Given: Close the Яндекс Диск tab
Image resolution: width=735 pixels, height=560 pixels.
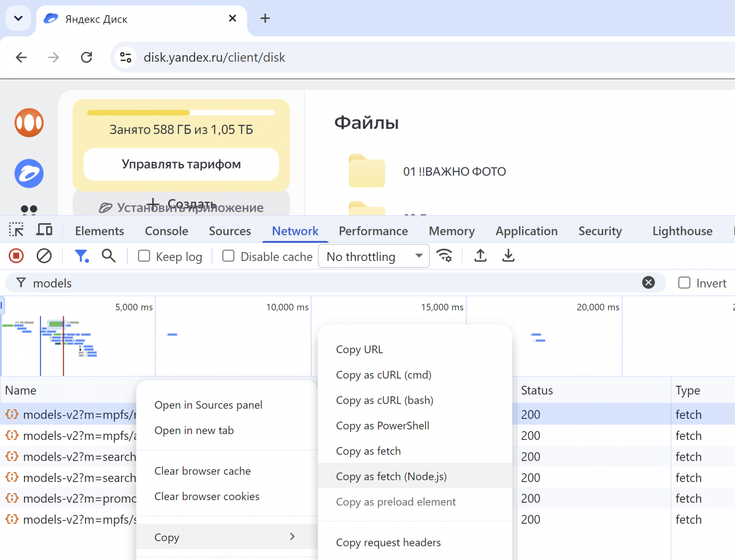Looking at the screenshot, I should tap(232, 18).
